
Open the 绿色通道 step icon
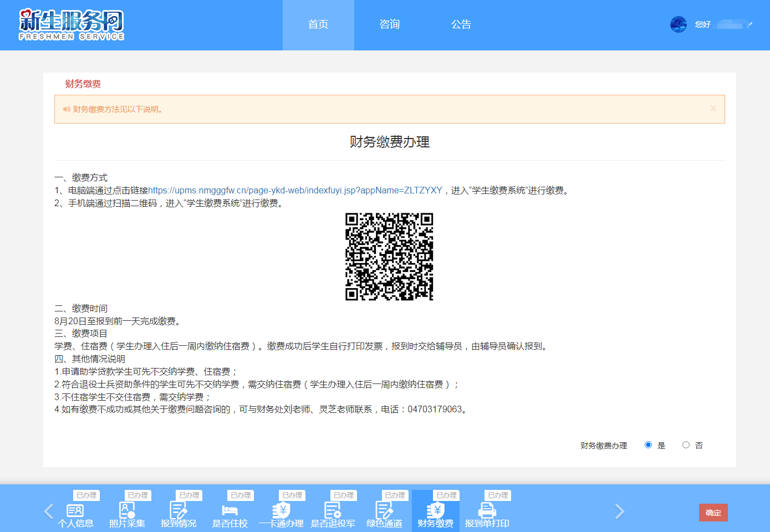coord(384,510)
